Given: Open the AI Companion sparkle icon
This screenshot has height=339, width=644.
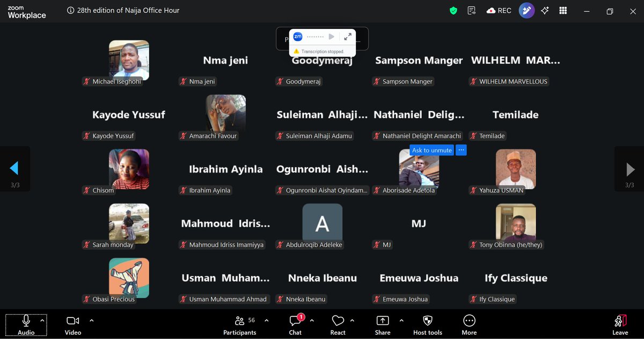Looking at the screenshot, I should (545, 11).
